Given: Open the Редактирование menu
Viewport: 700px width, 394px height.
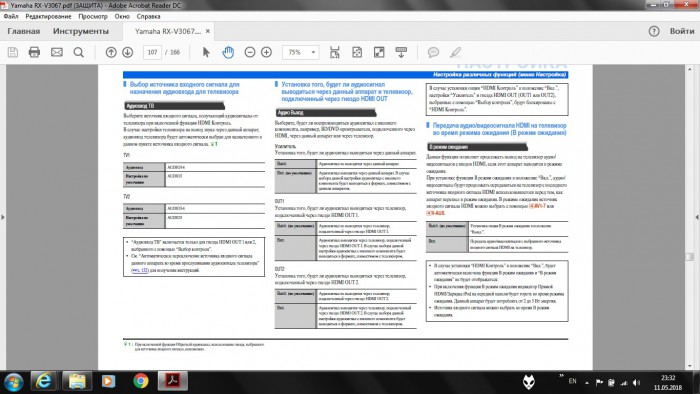Looking at the screenshot, I should pos(48,17).
